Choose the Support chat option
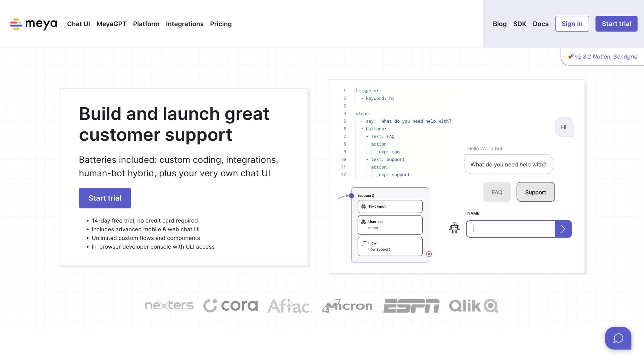Viewport: 644px width, 362px height. pyautogui.click(x=535, y=192)
